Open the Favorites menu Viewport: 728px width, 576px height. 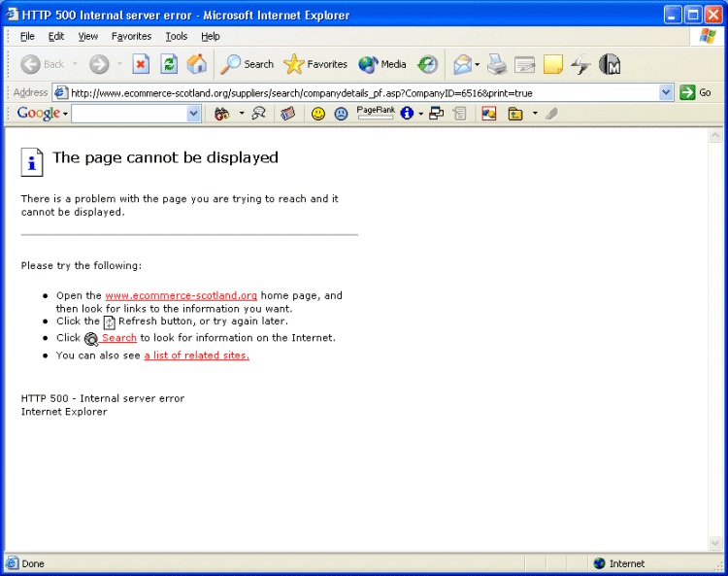(x=131, y=36)
